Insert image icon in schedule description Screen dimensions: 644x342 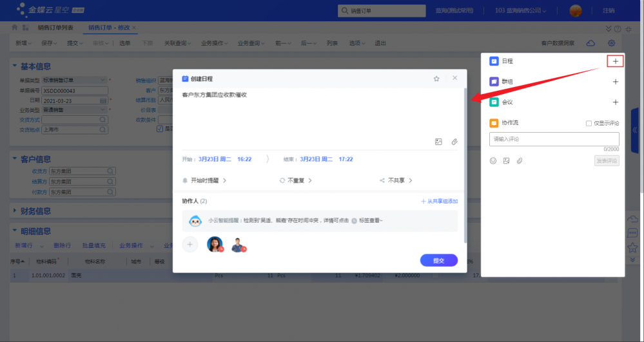click(x=438, y=142)
